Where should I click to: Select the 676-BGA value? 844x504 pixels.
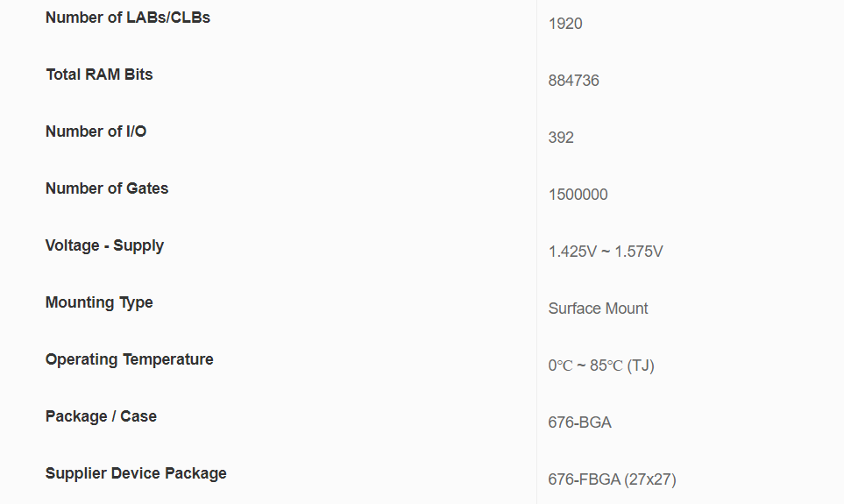pyautogui.click(x=579, y=422)
